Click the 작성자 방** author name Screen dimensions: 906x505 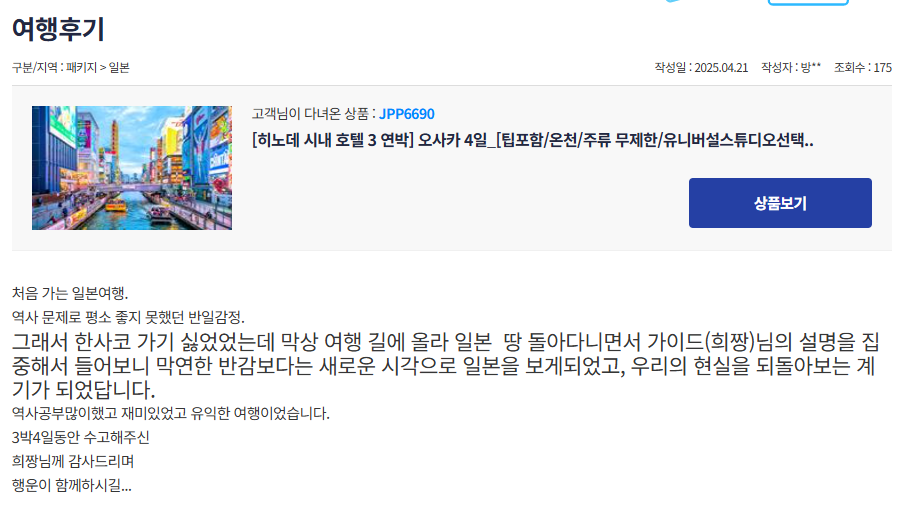coord(790,68)
